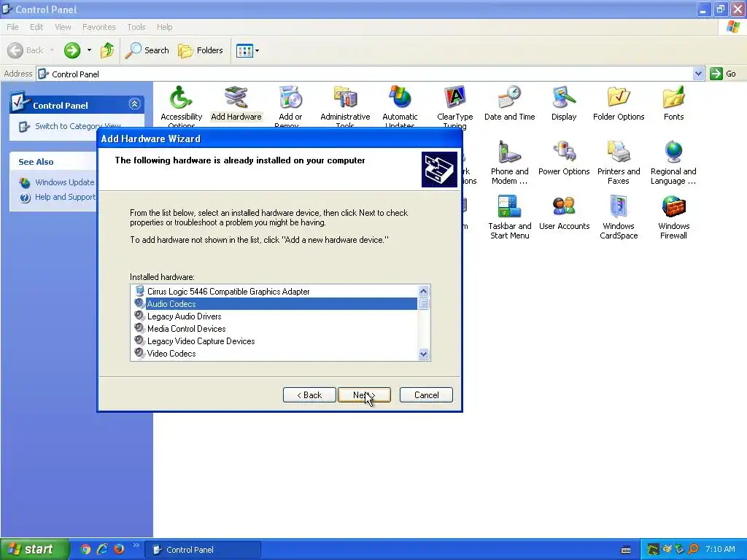Click hardware list scroll up arrow

[x=424, y=291]
